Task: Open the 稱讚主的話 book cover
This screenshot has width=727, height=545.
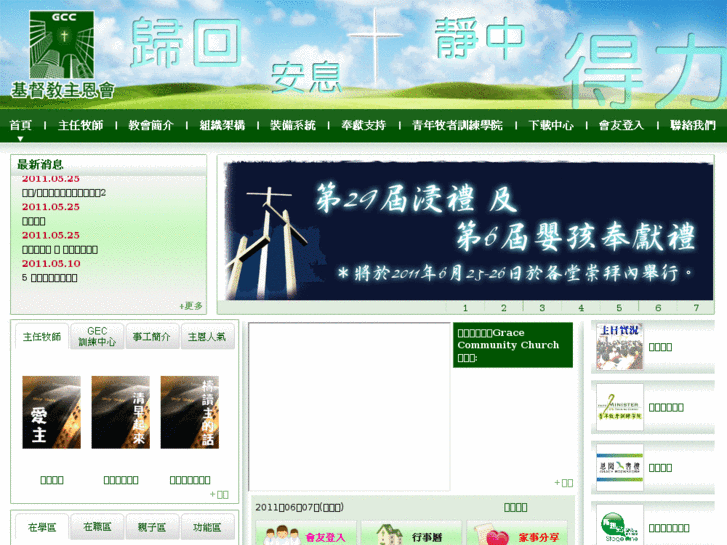Action: pyautogui.click(x=190, y=412)
